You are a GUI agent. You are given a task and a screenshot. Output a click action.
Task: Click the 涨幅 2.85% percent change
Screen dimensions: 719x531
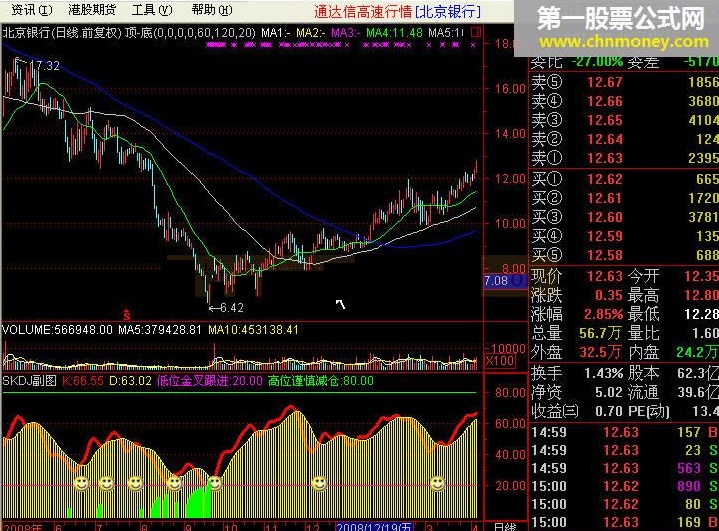click(603, 314)
